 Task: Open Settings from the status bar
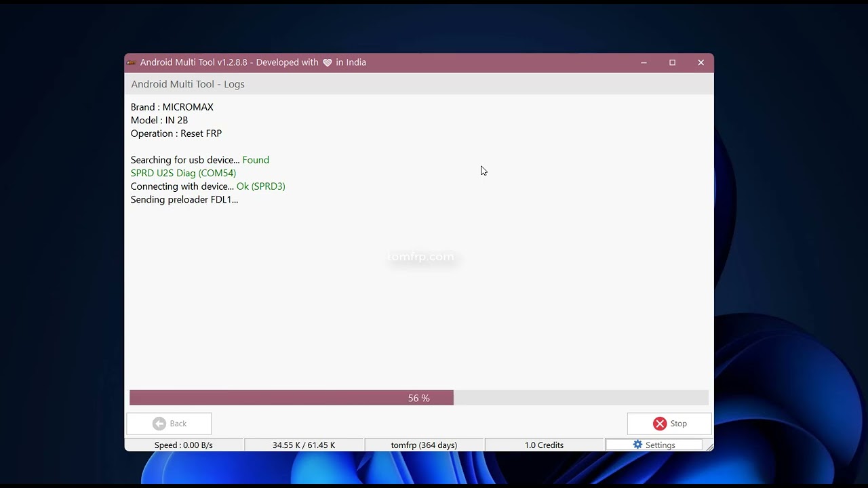(x=654, y=445)
